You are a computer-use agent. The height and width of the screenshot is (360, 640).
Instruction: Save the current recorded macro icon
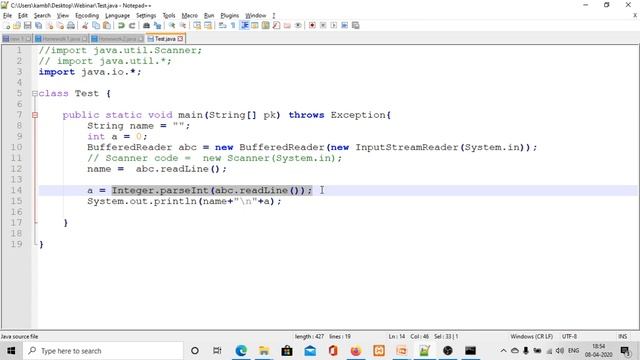[x=356, y=25]
